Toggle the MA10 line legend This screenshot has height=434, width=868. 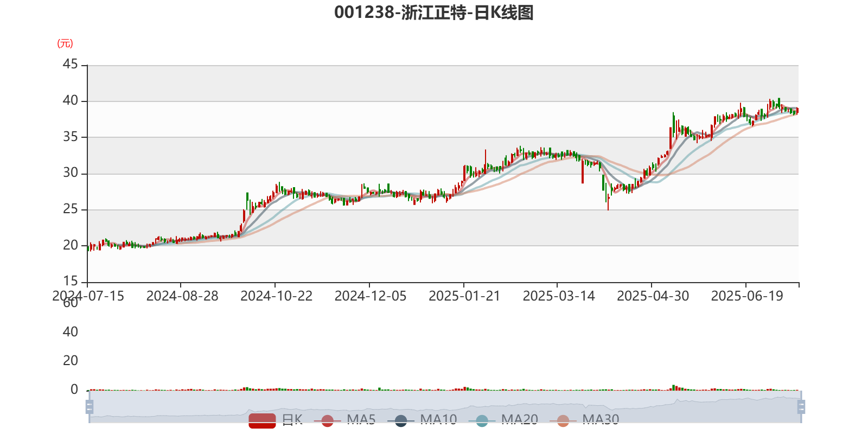point(422,420)
